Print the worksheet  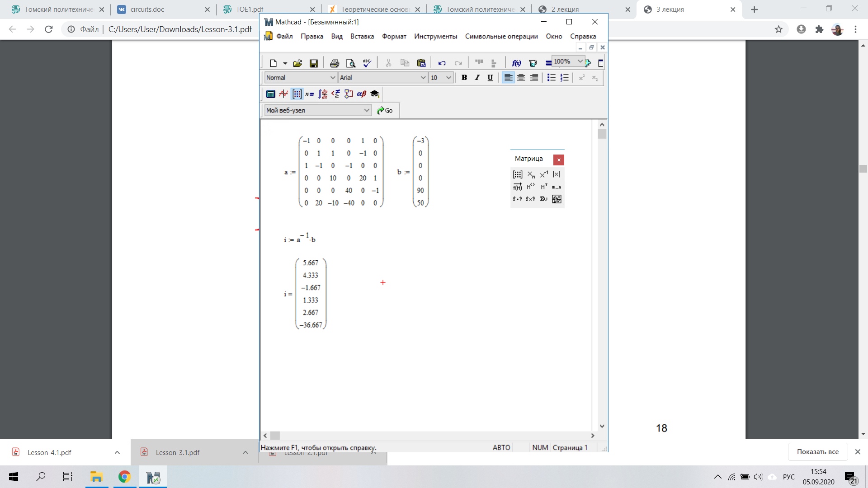[x=335, y=63]
